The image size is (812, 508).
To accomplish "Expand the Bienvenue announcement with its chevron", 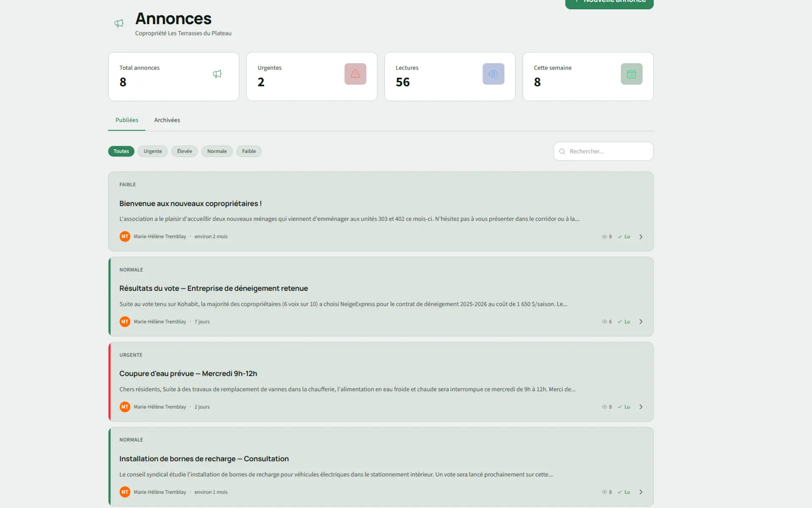I will click(x=641, y=237).
